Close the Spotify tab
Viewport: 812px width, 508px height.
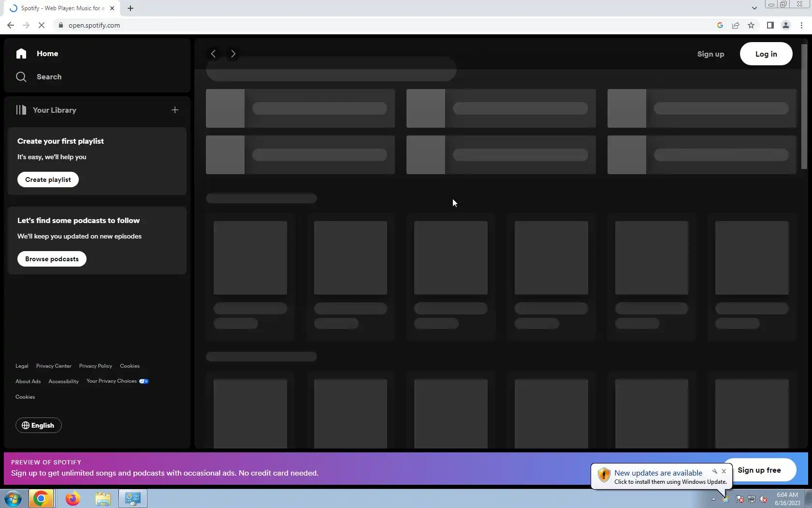pyautogui.click(x=112, y=8)
